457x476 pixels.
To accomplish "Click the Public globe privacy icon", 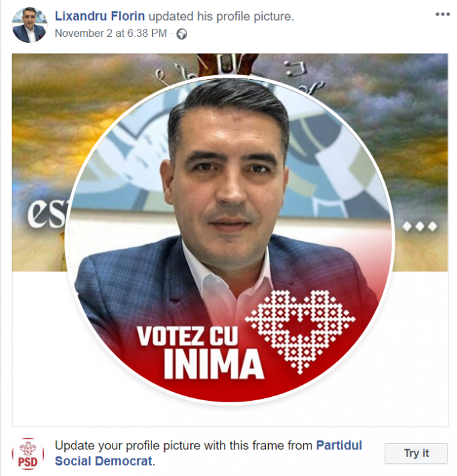I will [x=182, y=34].
